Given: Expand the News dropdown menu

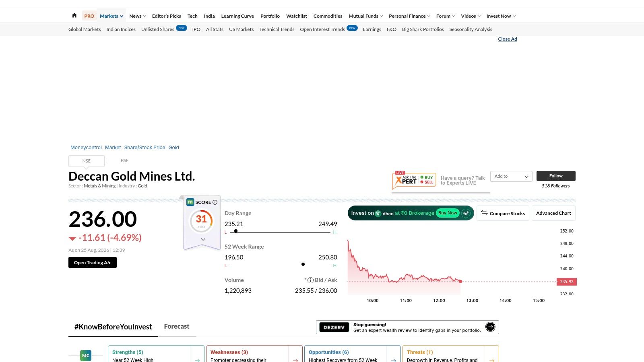Looking at the screenshot, I should [138, 16].
